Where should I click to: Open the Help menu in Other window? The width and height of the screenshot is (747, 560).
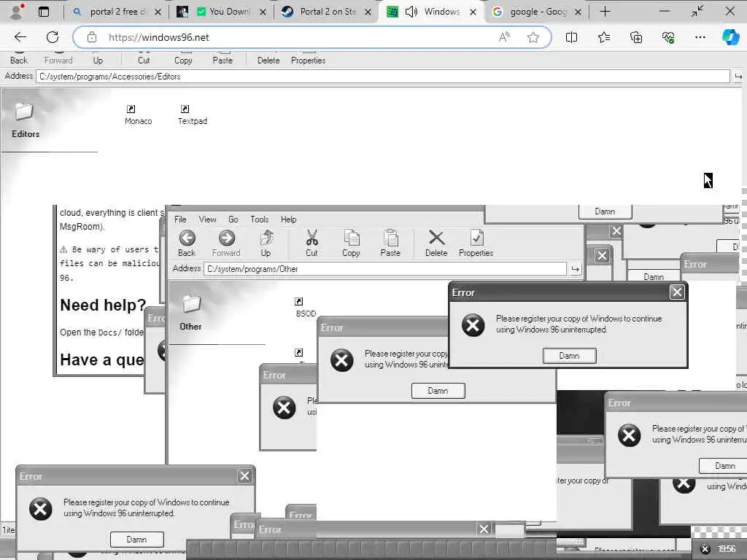click(289, 219)
